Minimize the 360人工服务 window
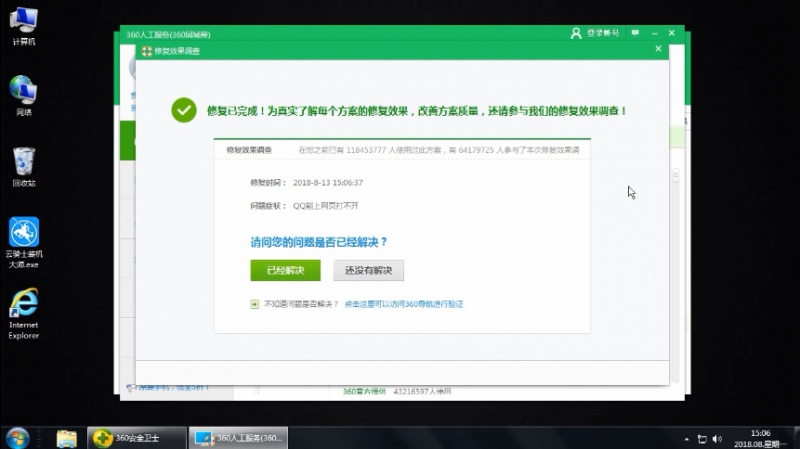 [x=655, y=33]
